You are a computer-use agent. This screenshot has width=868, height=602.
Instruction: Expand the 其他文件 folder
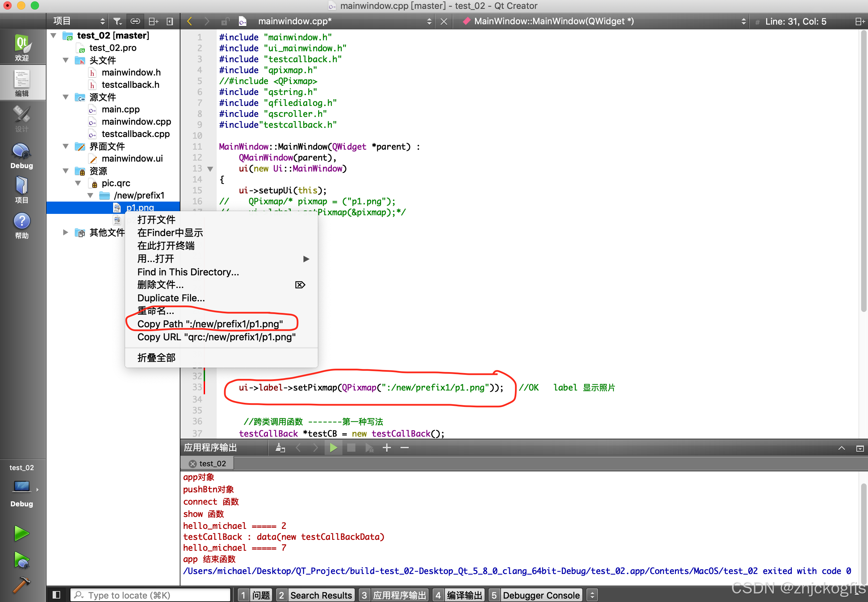click(x=66, y=232)
